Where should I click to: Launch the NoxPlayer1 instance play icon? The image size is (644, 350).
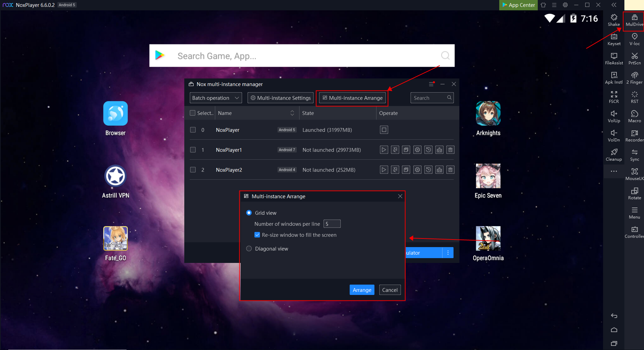(x=384, y=150)
